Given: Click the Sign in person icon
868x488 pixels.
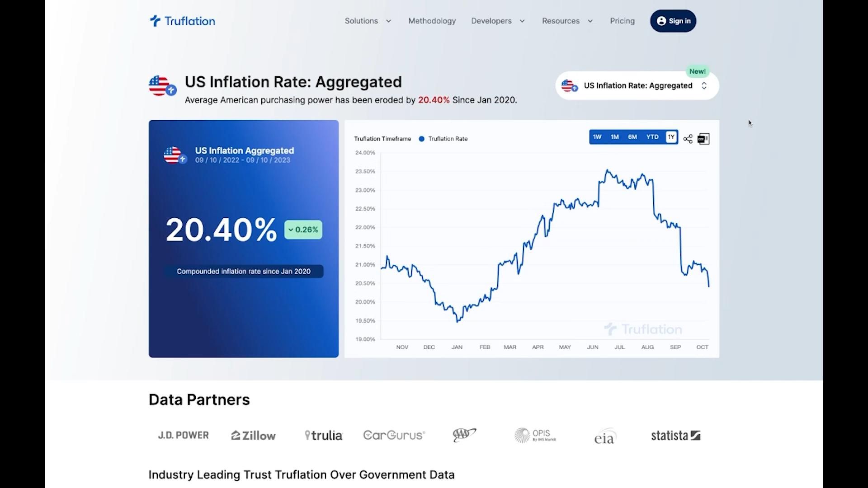Looking at the screenshot, I should 661,21.
